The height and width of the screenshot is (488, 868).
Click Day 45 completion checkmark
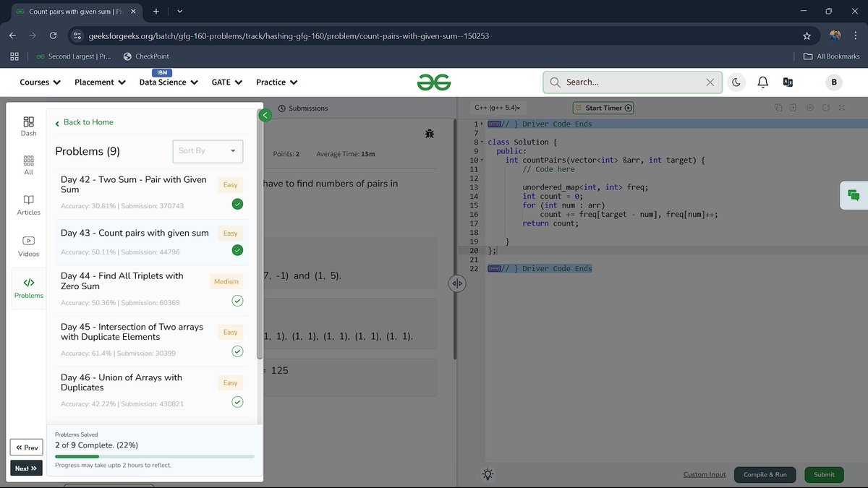237,351
